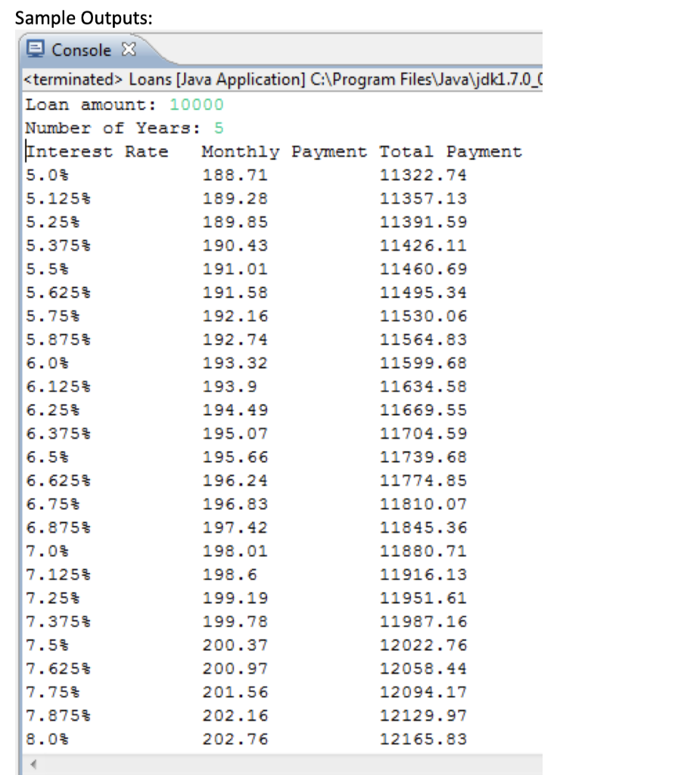
Task: Click the 5.875% interest rate
Action: click(58, 340)
